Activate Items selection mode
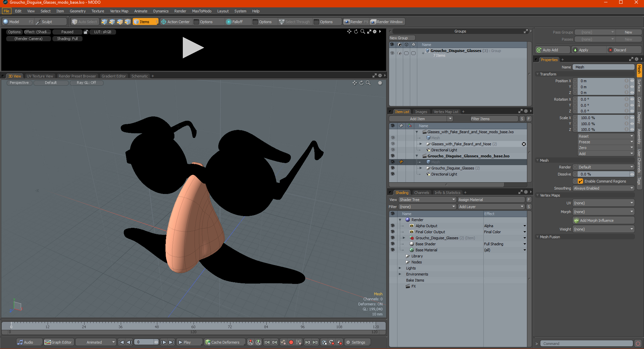Viewport: 644px width, 349px height. (146, 22)
